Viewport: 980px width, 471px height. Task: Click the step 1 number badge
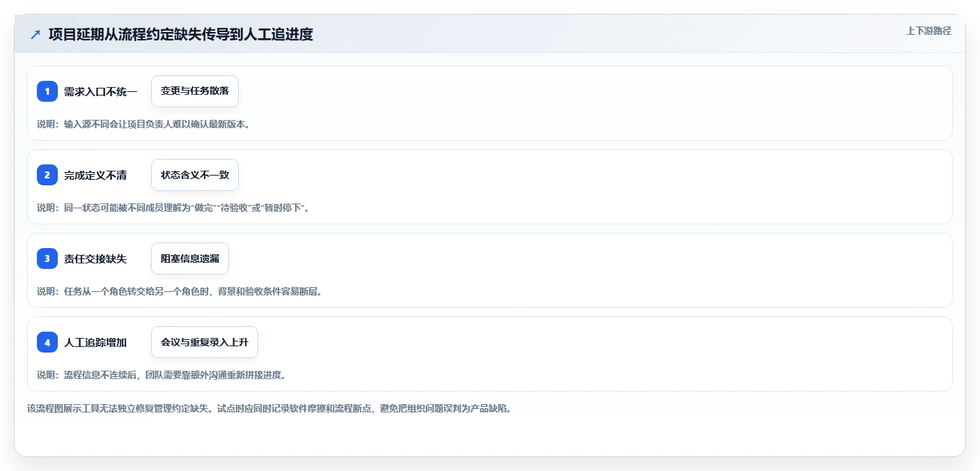[47, 91]
